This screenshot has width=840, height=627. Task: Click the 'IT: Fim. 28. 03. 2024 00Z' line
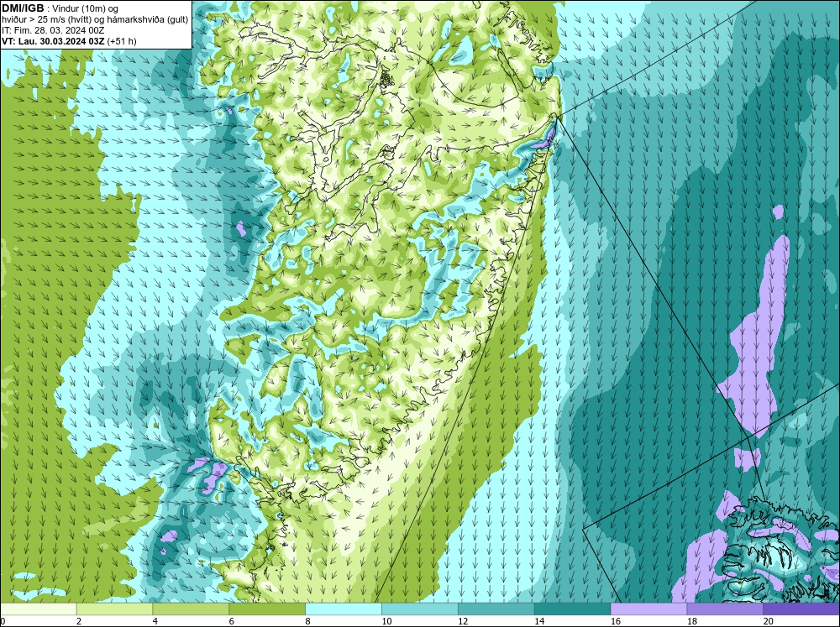click(53, 30)
